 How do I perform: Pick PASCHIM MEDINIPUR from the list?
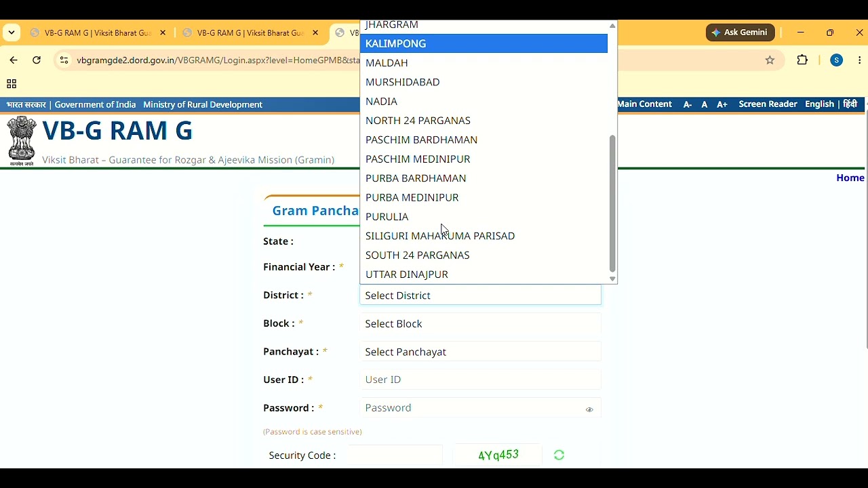[x=484, y=159]
